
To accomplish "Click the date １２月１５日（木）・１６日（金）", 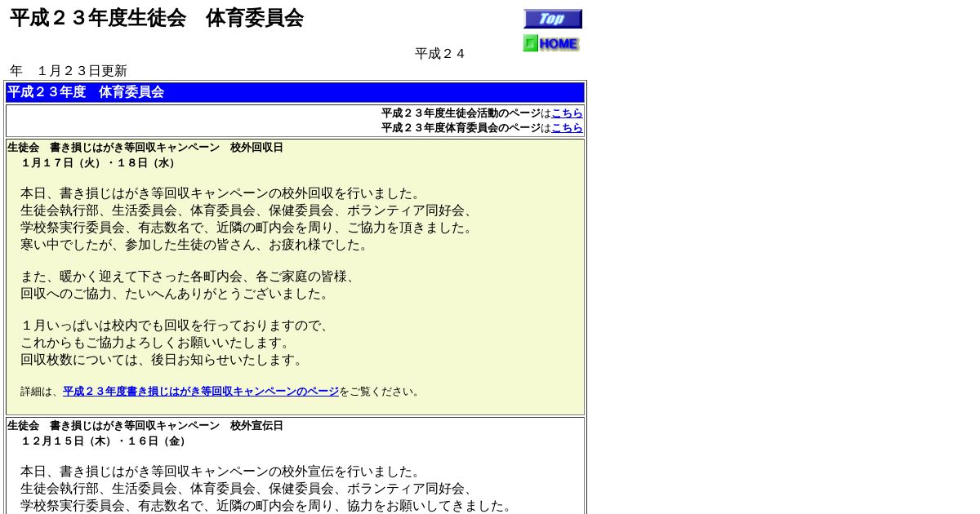I will (105, 441).
